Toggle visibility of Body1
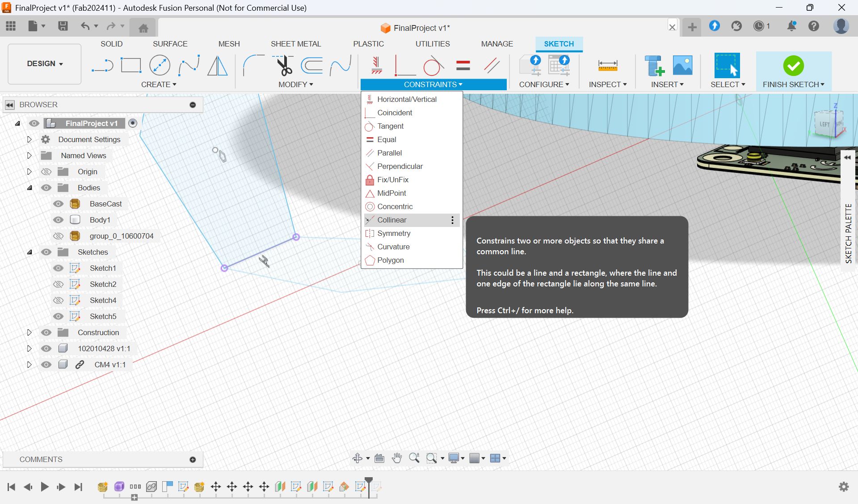 click(58, 220)
